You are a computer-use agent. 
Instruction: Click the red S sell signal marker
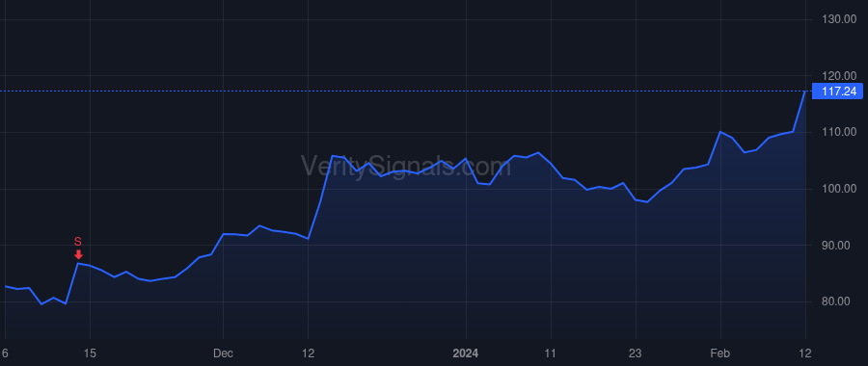point(78,248)
